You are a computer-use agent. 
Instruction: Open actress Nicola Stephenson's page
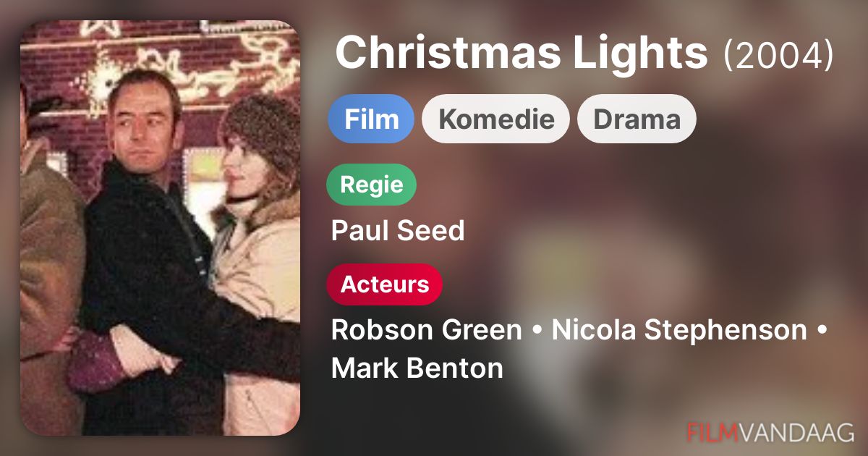click(679, 330)
